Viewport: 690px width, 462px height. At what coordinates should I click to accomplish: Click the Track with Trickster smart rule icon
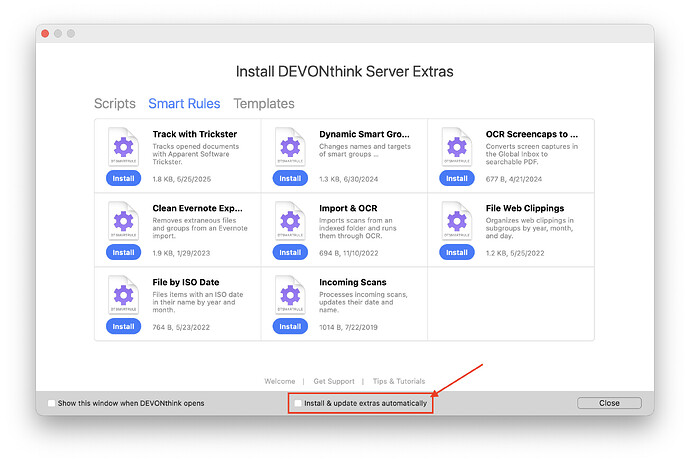[x=123, y=147]
